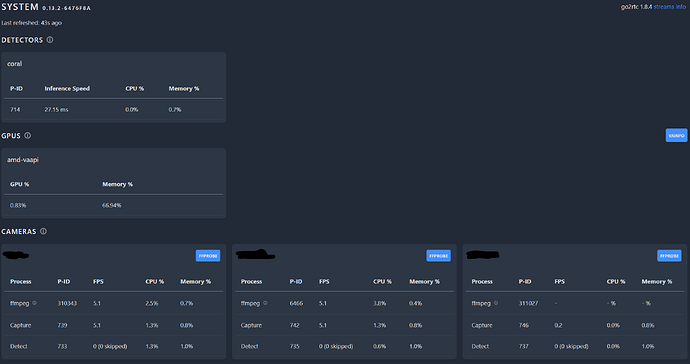Click FFPROBE button on second camera card
The width and height of the screenshot is (690, 364).
tap(438, 256)
